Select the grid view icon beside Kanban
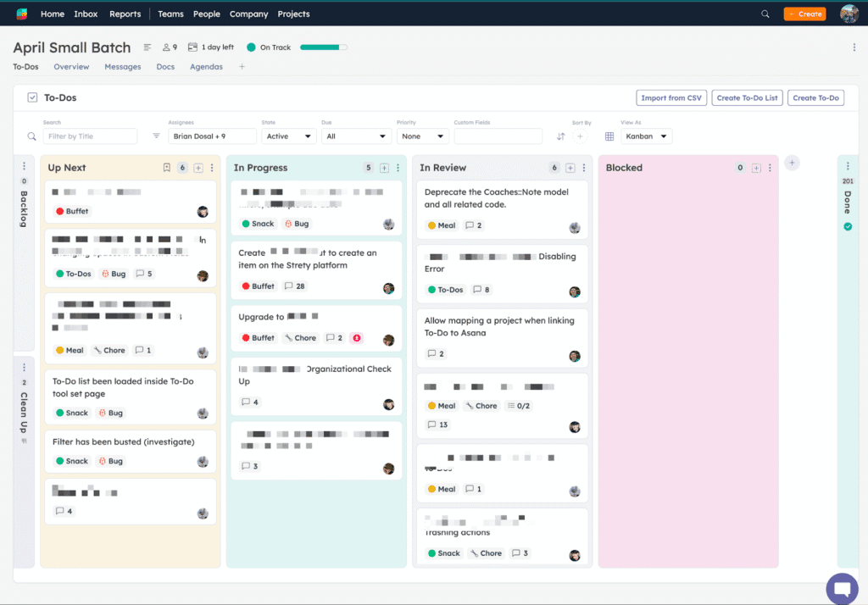Screen dimensions: 868x605 609,136
